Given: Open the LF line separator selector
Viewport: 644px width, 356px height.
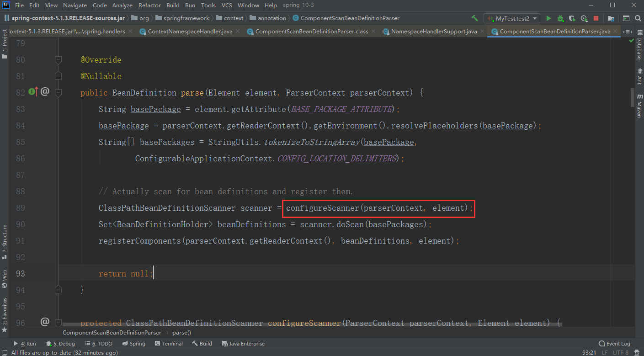Looking at the screenshot, I should click(605, 352).
